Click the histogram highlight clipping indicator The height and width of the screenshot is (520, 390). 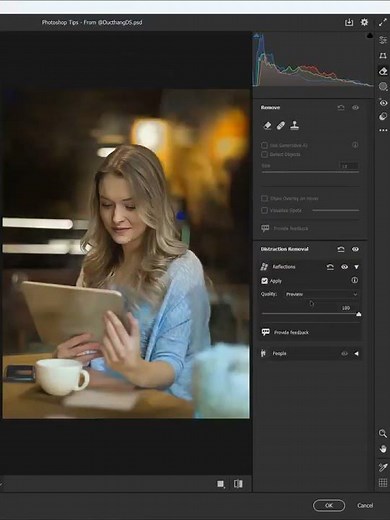click(x=370, y=35)
